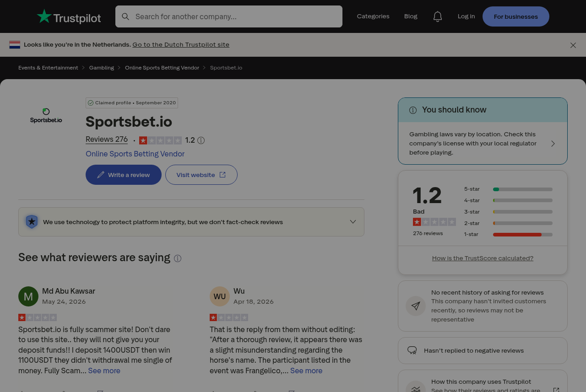Viewport: 586px width, 392px height.
Task: Open Online Sports Betting Vendor breadcrumb
Action: pos(162,68)
